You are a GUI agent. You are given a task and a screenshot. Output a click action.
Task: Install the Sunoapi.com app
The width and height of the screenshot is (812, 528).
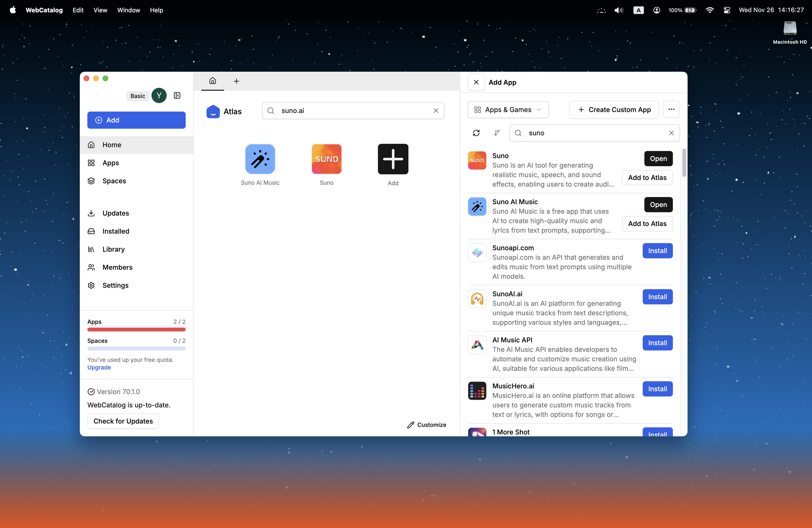click(657, 251)
